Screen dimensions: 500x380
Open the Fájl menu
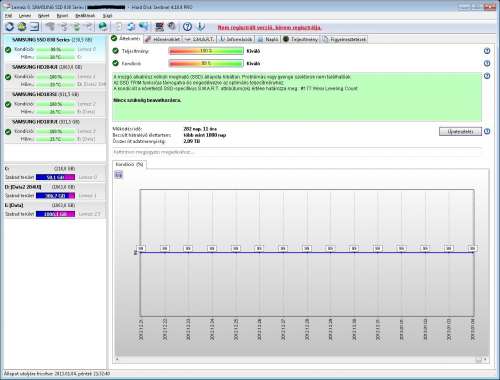point(8,16)
